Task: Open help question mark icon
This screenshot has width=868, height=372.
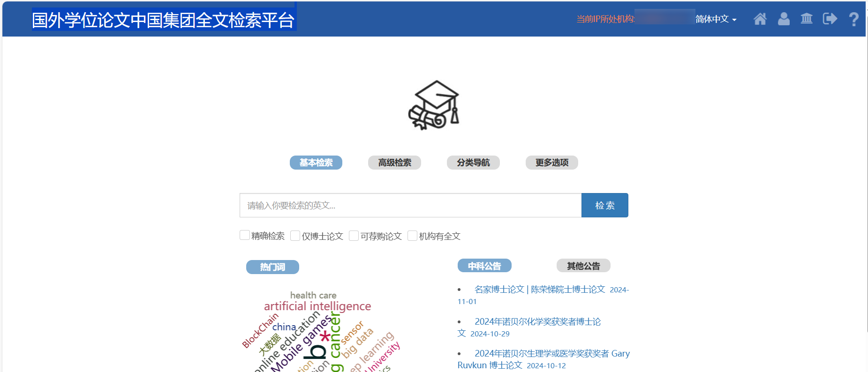Action: [x=854, y=19]
